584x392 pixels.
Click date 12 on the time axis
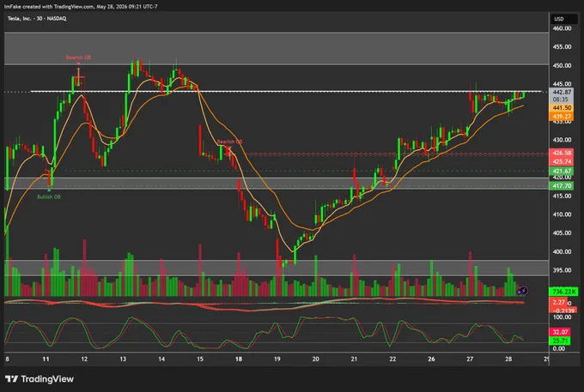(x=84, y=359)
